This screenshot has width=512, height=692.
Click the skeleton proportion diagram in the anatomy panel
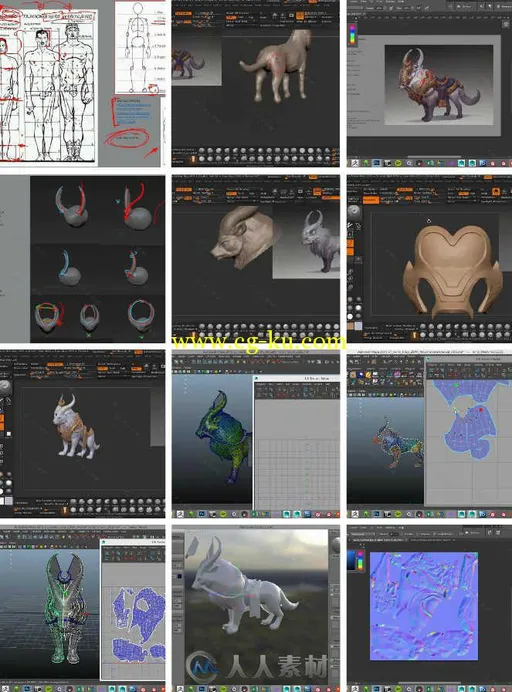tap(140, 48)
